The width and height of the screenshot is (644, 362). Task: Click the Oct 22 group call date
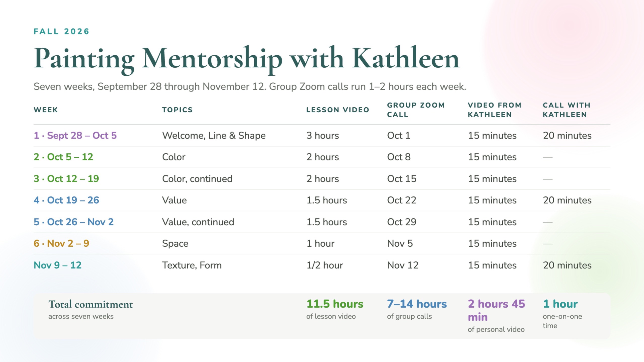tap(402, 200)
